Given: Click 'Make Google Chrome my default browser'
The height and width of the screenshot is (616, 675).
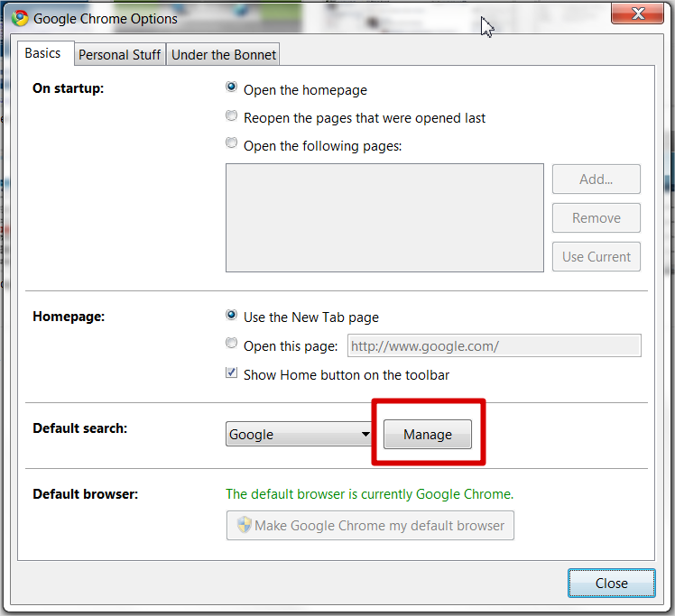Looking at the screenshot, I should point(370,525).
